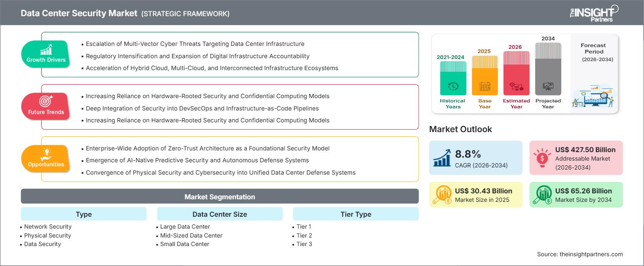Viewport: 644px width, 266px height.
Task: Click the '(STRATEGIC FRAMEWORK)' subtitle
Action: pos(186,14)
